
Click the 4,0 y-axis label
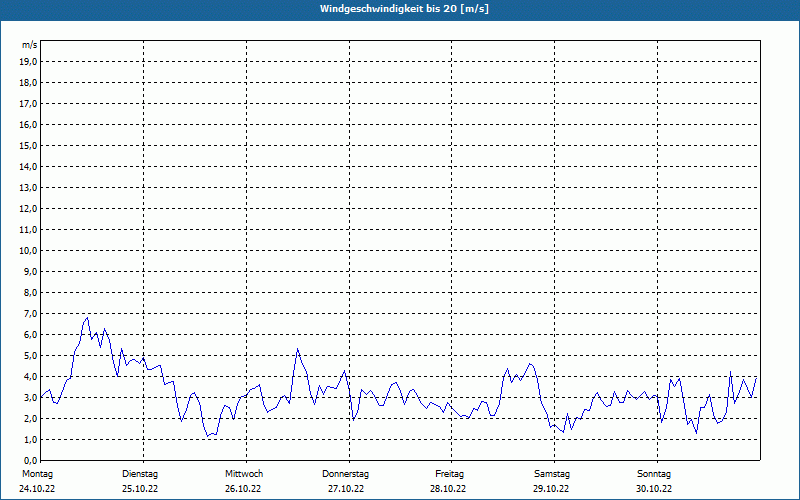tap(30, 377)
